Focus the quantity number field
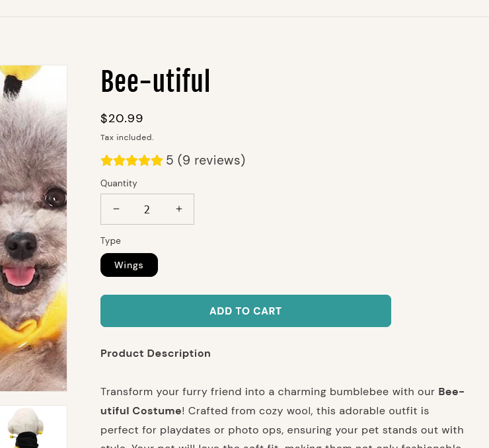The width and height of the screenshot is (489, 448). [147, 209]
